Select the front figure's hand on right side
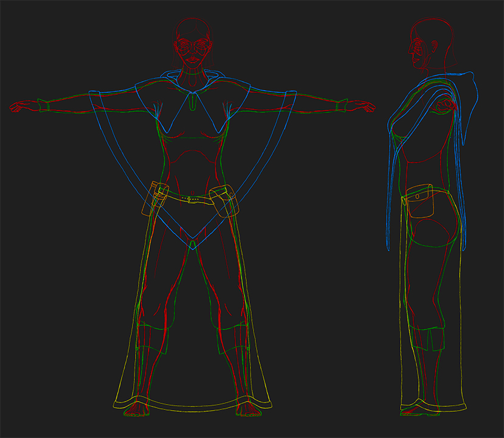The height and width of the screenshot is (438, 504). pos(363,107)
